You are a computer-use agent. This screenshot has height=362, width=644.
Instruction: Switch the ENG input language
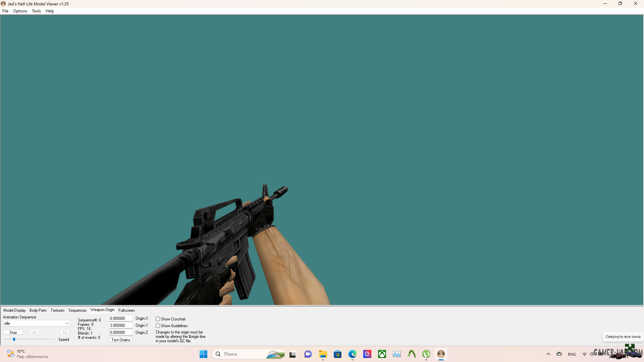click(x=572, y=354)
